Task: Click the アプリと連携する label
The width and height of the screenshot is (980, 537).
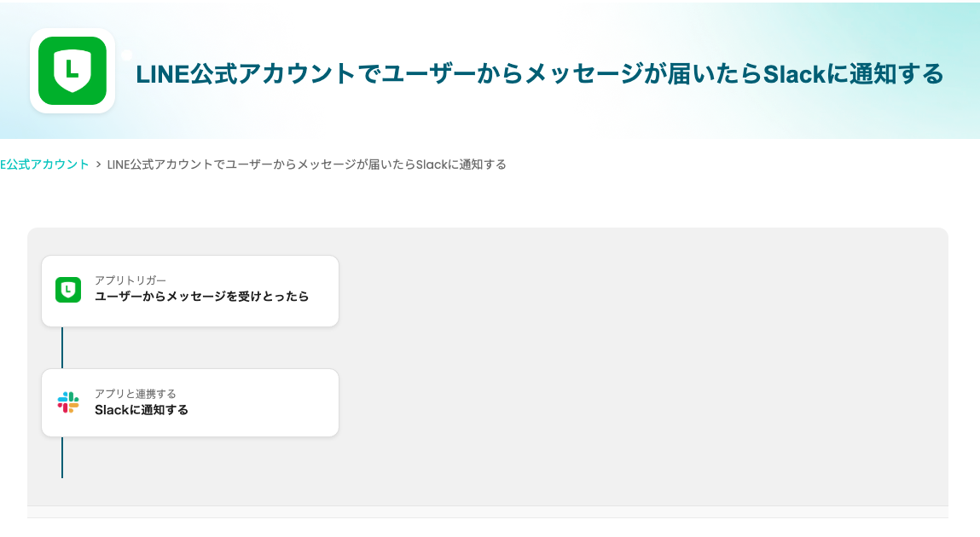Action: coord(136,394)
